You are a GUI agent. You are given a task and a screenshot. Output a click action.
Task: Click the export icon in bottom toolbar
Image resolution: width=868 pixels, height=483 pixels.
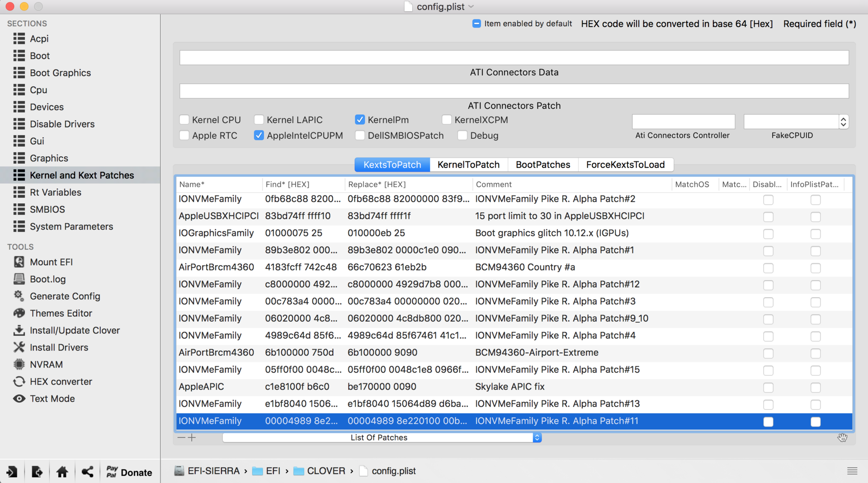pyautogui.click(x=37, y=472)
